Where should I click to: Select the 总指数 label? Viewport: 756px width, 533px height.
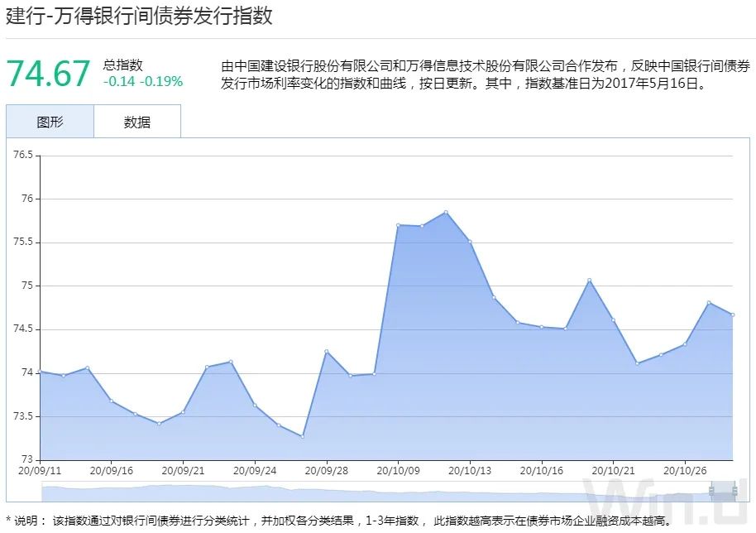pos(123,65)
